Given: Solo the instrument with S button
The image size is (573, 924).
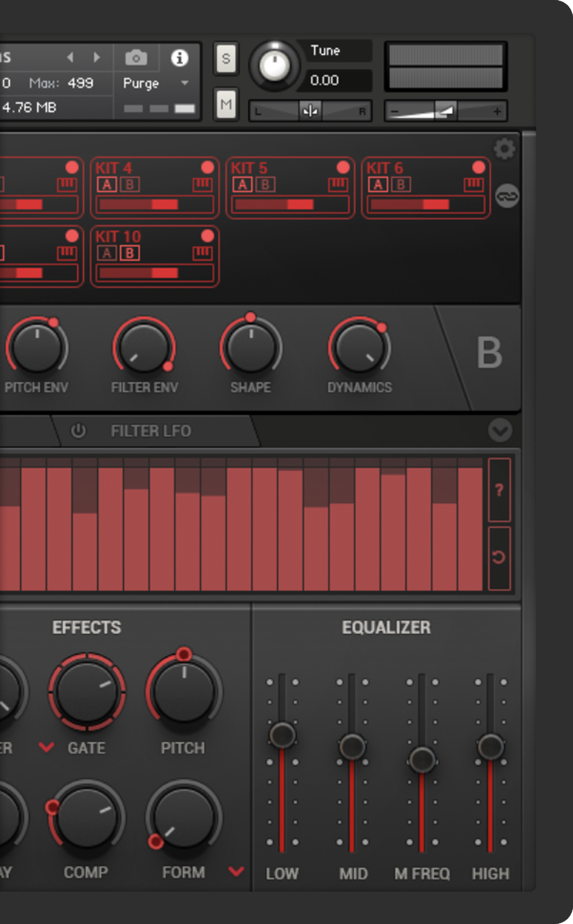Looking at the screenshot, I should coord(226,59).
